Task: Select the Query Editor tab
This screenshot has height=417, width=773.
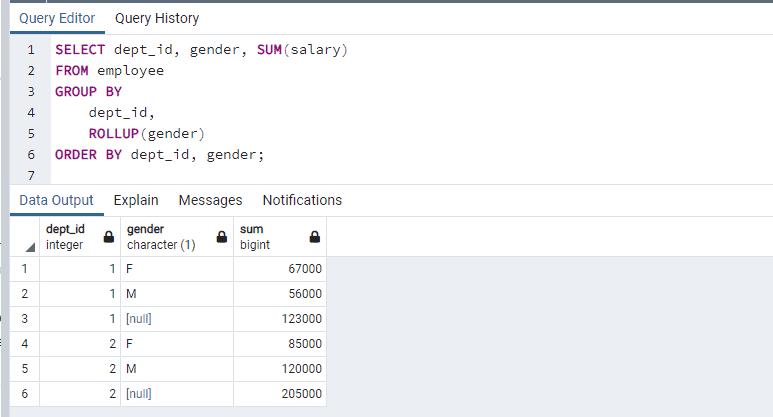Action: pyautogui.click(x=57, y=18)
